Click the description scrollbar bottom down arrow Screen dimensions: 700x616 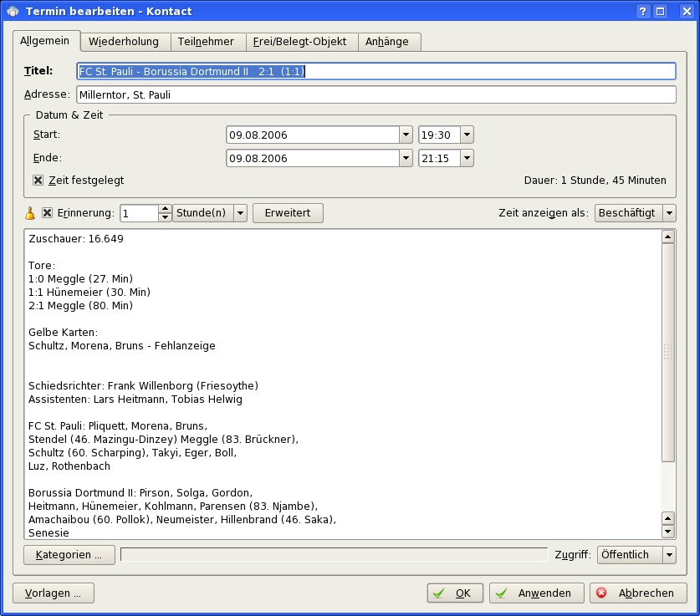[x=668, y=532]
